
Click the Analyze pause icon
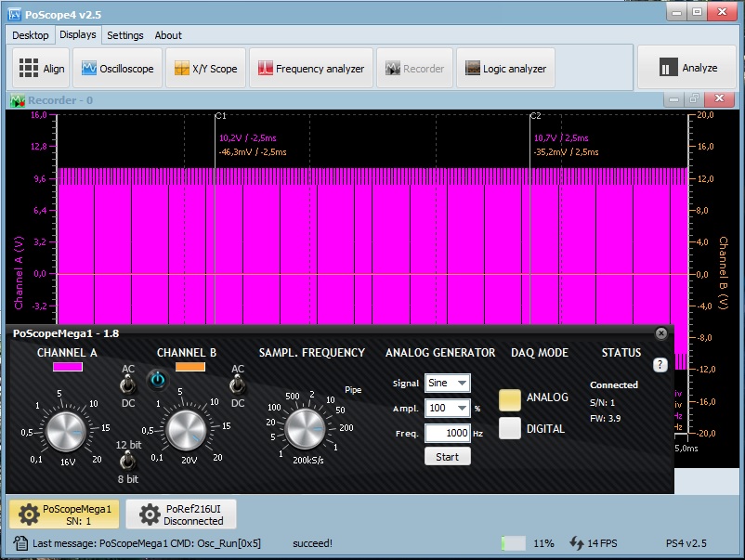(668, 68)
